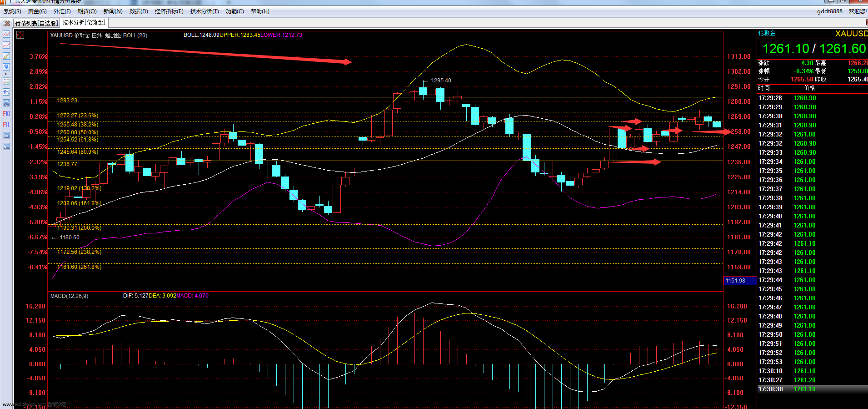
Task: Click the 1313.00 price axis label
Action: (739, 57)
